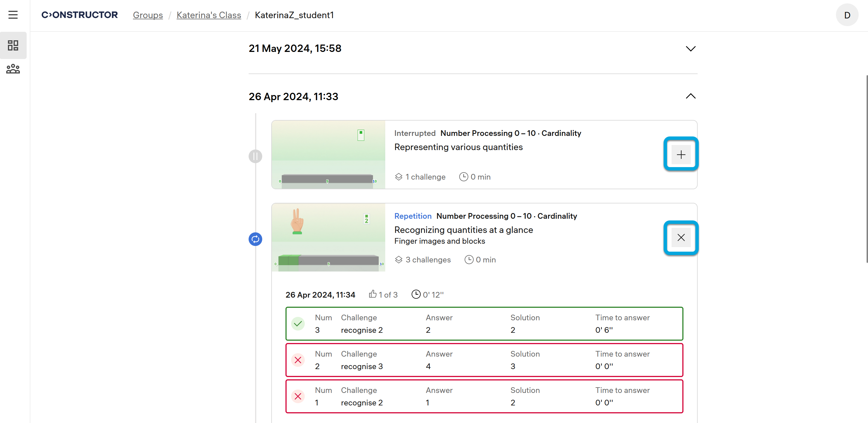The image size is (868, 423).
Task: Open Katerina's Class breadcrumb link
Action: tap(209, 15)
